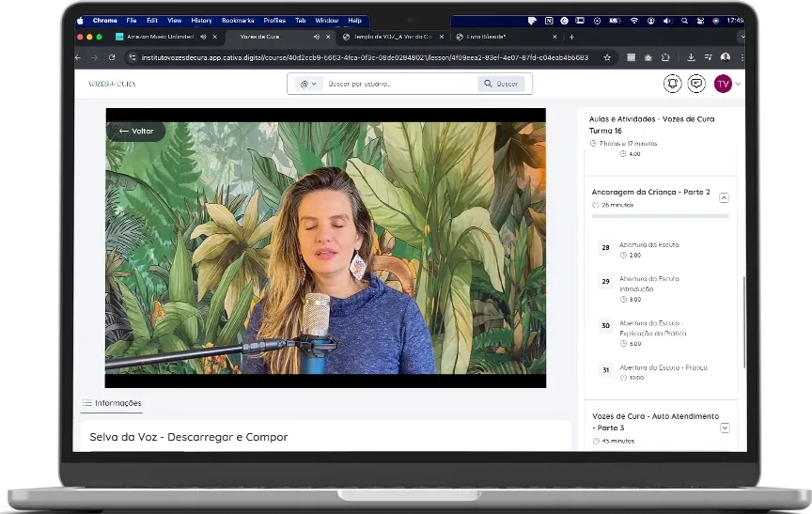Collapse the Ancoragem da Criança section

coord(724,197)
